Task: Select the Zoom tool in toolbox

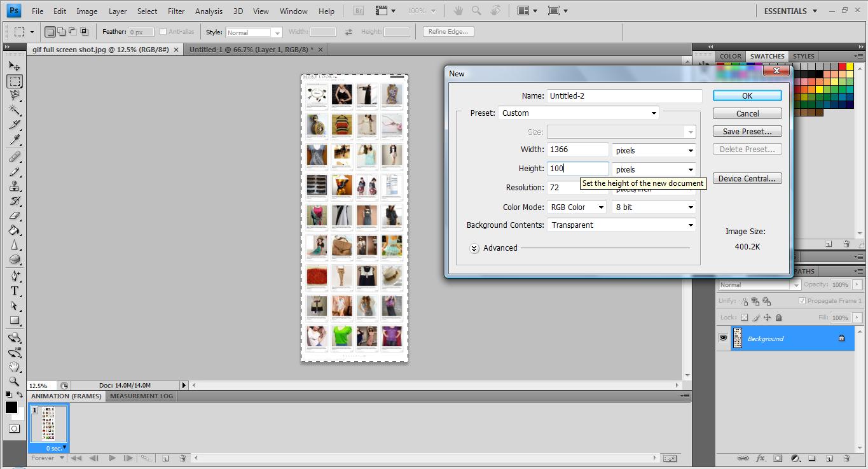Action: pyautogui.click(x=14, y=382)
